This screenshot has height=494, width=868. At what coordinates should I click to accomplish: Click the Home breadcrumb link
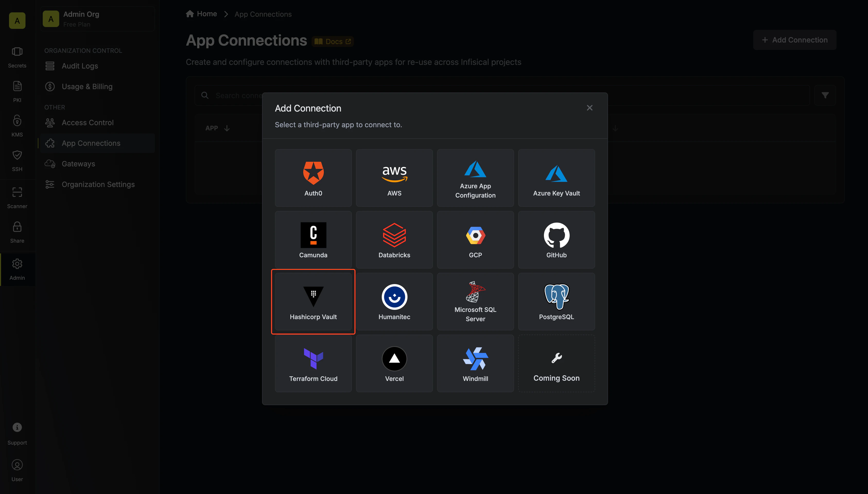(x=201, y=14)
